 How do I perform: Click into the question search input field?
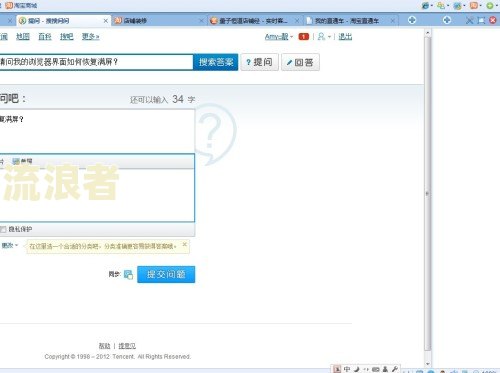click(x=96, y=62)
